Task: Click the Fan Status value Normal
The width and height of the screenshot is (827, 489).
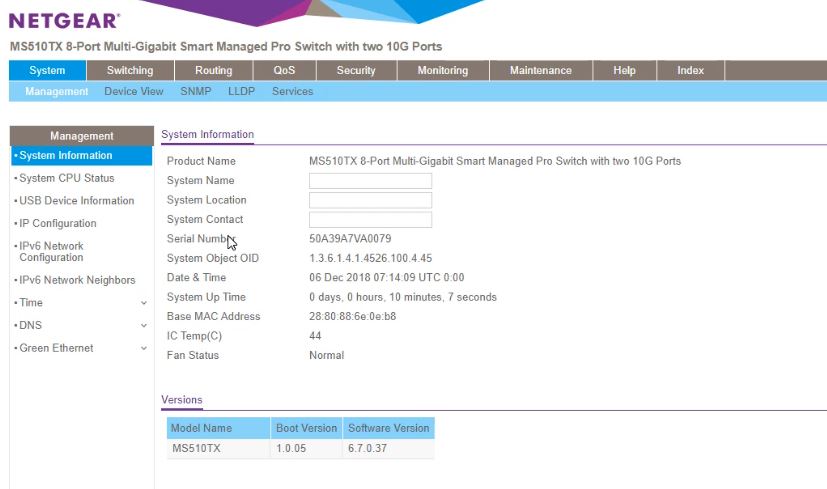Action: coord(326,356)
